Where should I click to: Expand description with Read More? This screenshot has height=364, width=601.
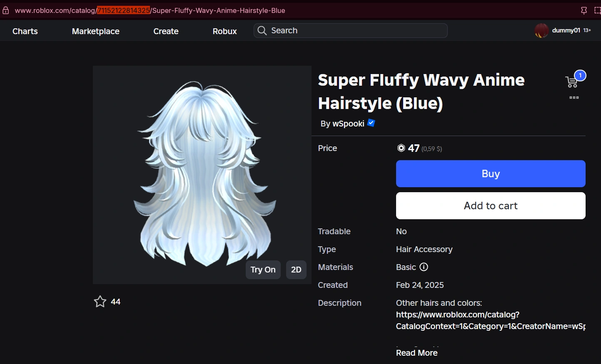(x=416, y=353)
